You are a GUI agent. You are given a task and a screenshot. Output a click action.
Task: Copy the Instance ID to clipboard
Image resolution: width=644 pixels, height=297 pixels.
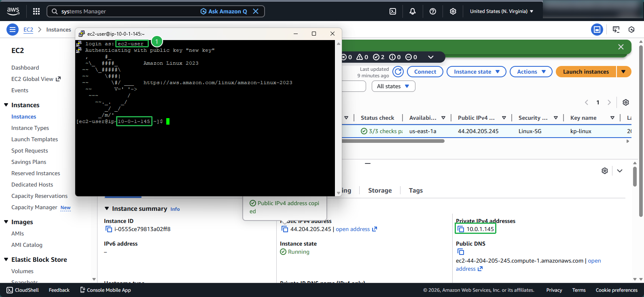pyautogui.click(x=109, y=229)
